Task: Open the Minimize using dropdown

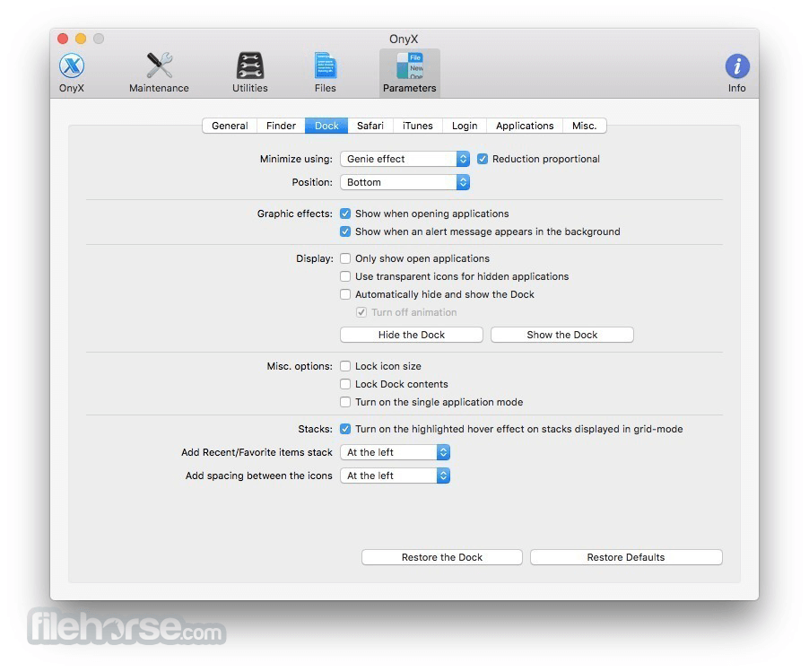Action: click(x=405, y=159)
